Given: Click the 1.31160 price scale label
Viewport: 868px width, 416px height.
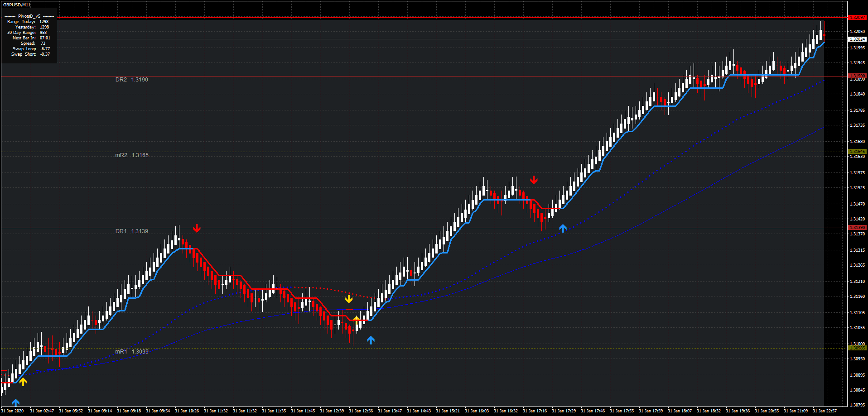Looking at the screenshot, I should [x=857, y=296].
